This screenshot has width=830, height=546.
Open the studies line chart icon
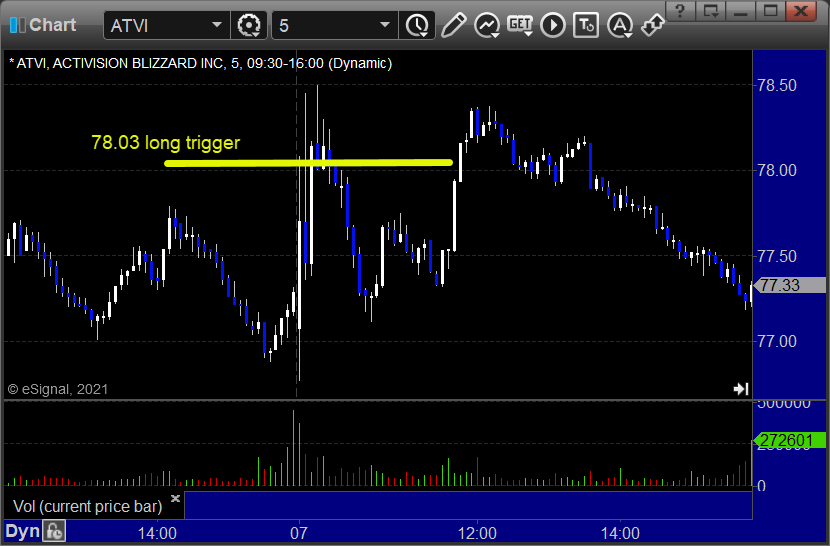487,25
